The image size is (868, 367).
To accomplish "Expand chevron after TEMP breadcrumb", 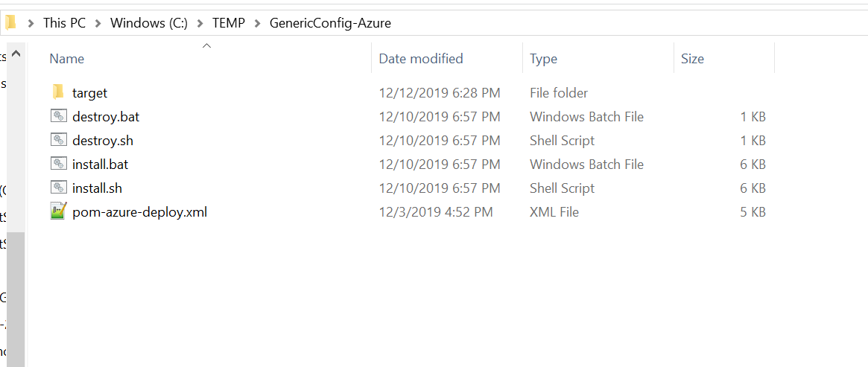I will pyautogui.click(x=257, y=23).
